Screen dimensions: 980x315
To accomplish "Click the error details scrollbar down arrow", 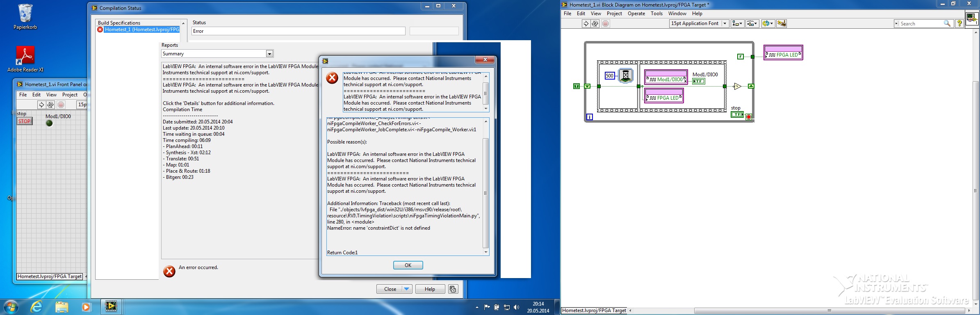I will 486,252.
